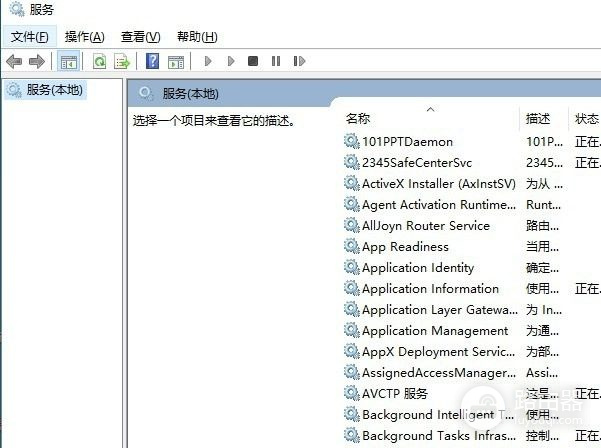Viewport: 601px width, 448px height.
Task: Click 正在 status cell of Application Information
Action: [588, 289]
